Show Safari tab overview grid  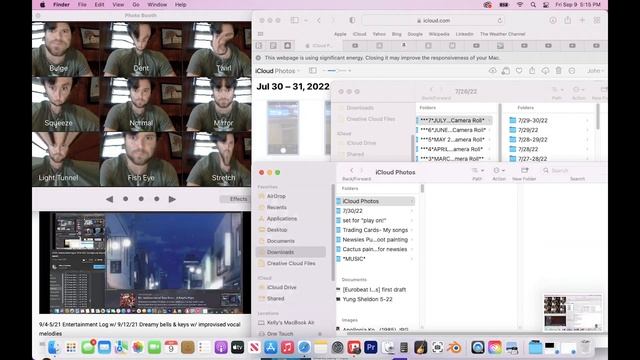597,20
